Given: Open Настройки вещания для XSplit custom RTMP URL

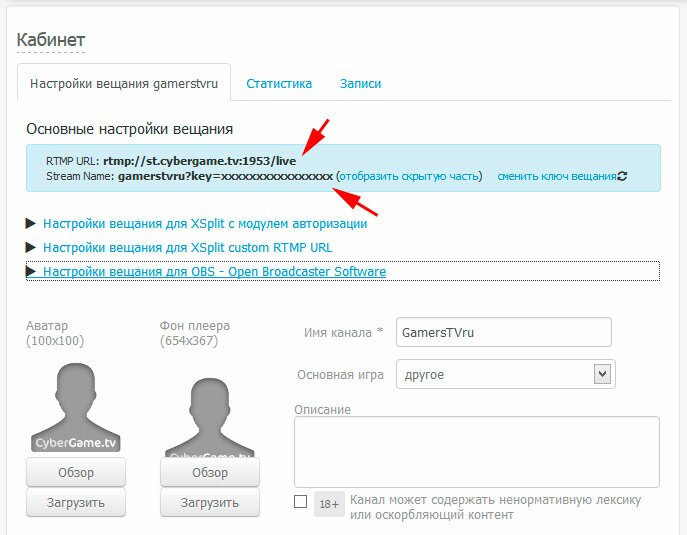Looking at the screenshot, I should 188,248.
